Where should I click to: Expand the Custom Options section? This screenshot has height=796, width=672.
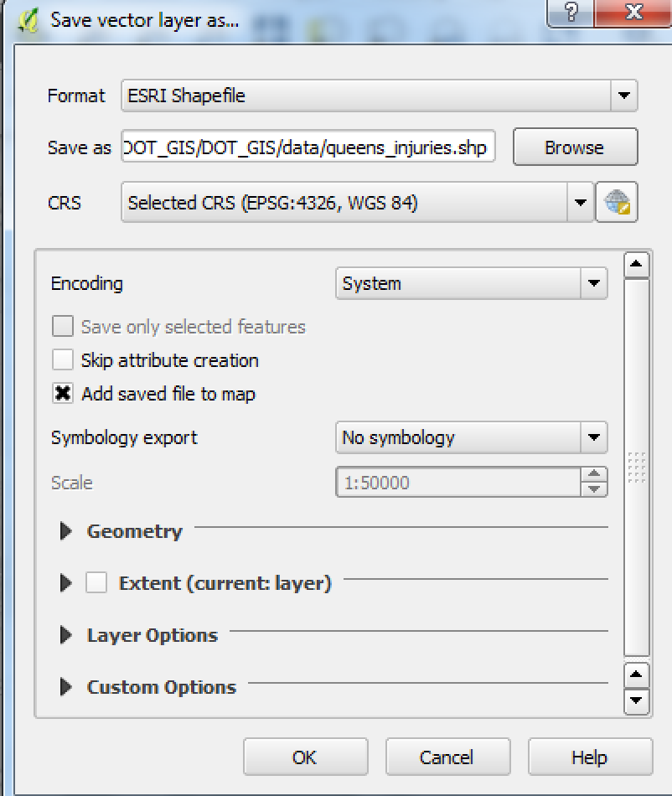click(67, 686)
